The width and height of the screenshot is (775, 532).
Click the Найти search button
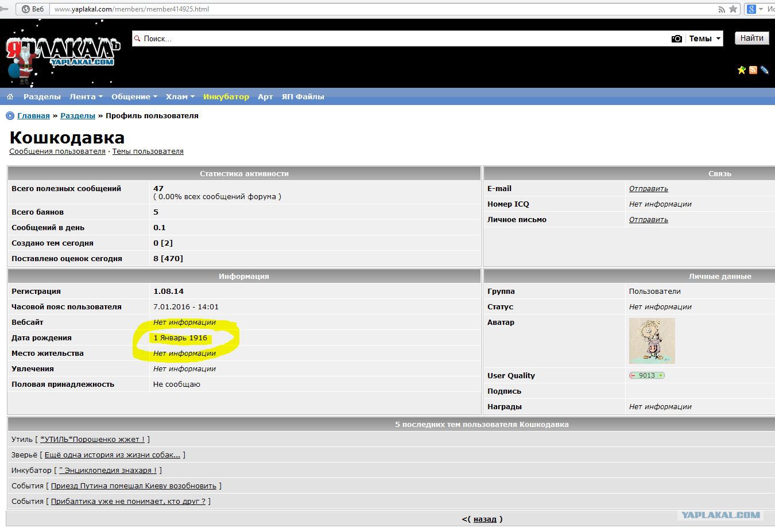click(x=752, y=38)
